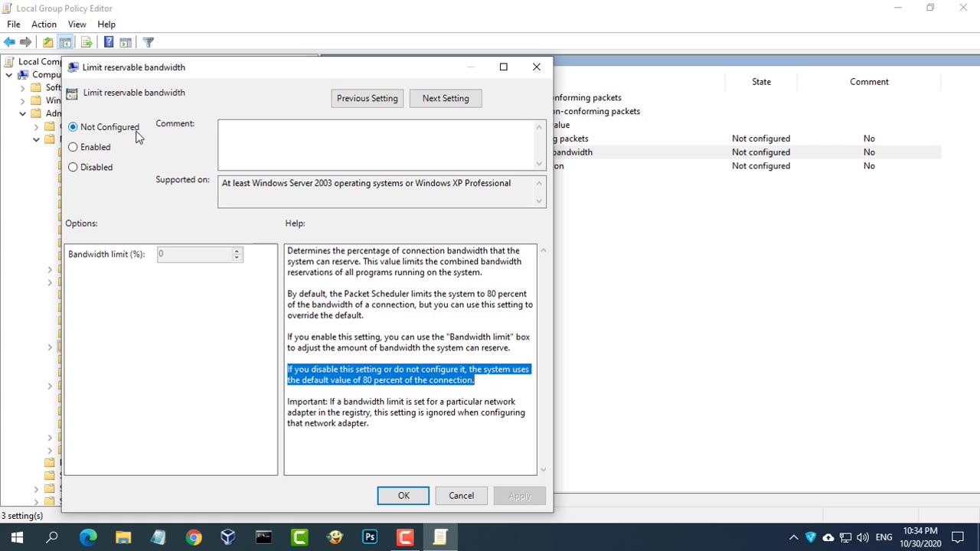Select the Disabled radio button
Viewport: 980px width, 551px height.
tap(73, 167)
